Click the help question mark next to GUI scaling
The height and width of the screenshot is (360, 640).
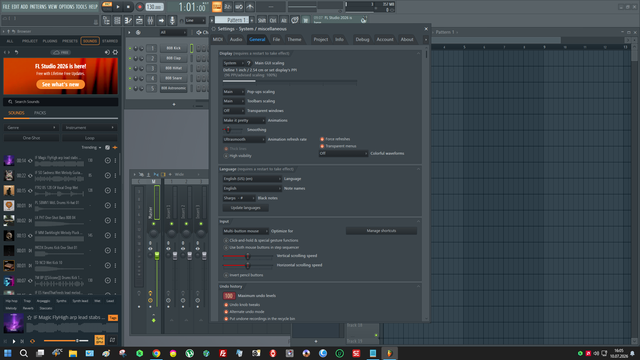pyautogui.click(x=249, y=63)
